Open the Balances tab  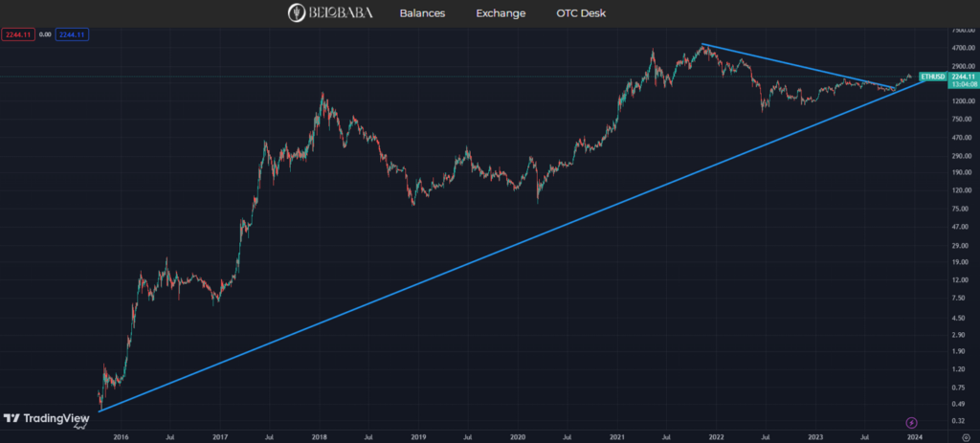pos(421,13)
